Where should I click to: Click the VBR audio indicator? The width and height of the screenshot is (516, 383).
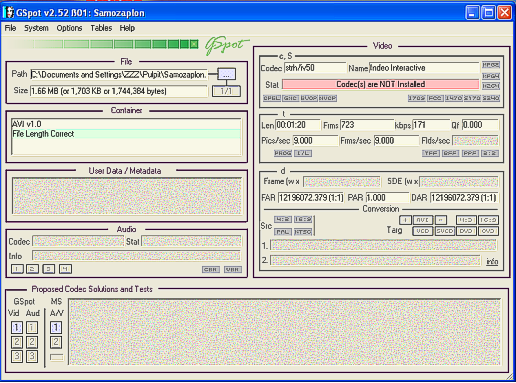coord(233,269)
